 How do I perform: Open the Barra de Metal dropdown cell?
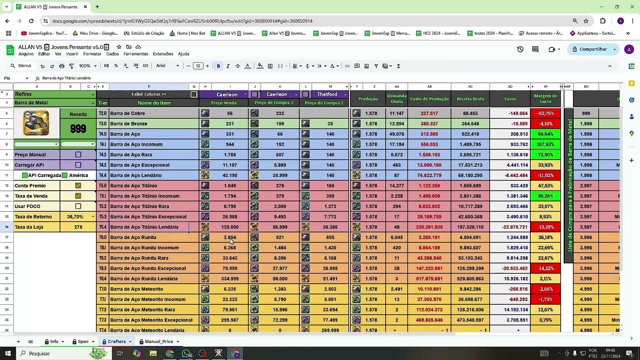click(54, 102)
